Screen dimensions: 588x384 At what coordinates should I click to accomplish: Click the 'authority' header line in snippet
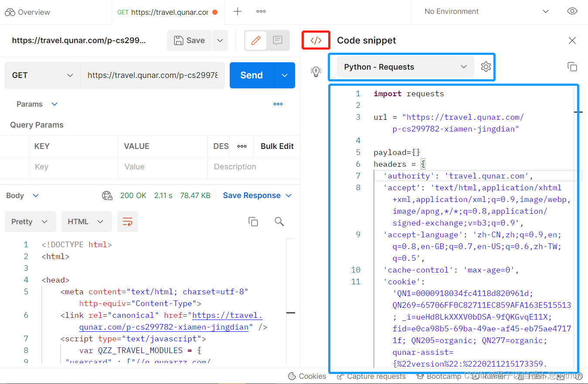pyautogui.click(x=458, y=176)
